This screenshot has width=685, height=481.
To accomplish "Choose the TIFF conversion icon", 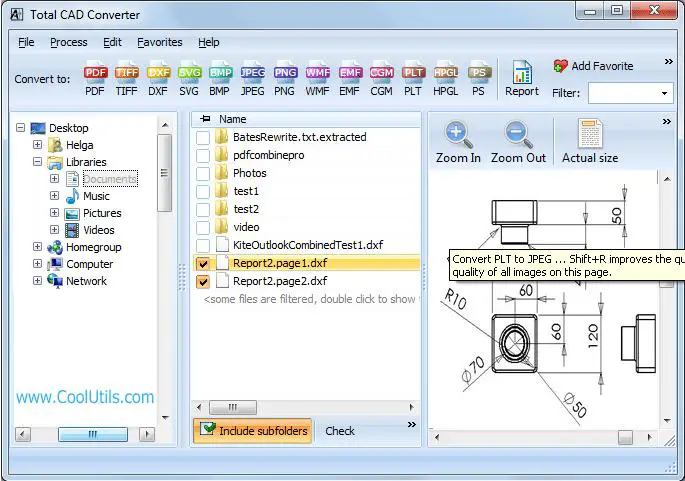I will (127, 80).
